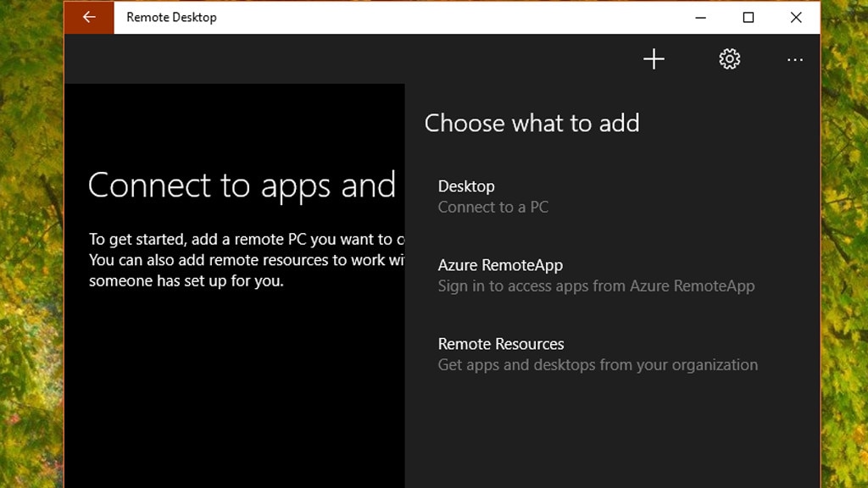
Task: Minimize the Remote Desktop window
Action: point(700,18)
